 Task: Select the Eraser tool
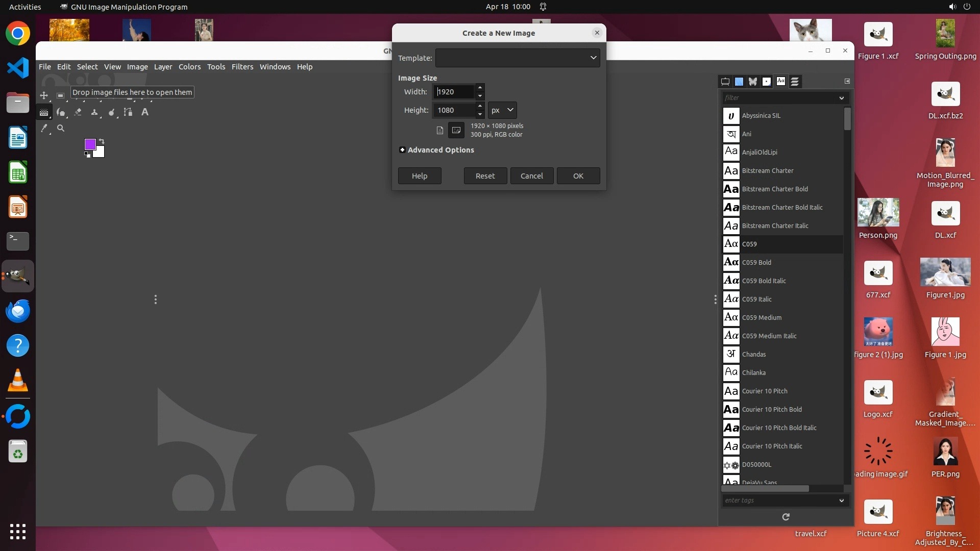pos(78,112)
